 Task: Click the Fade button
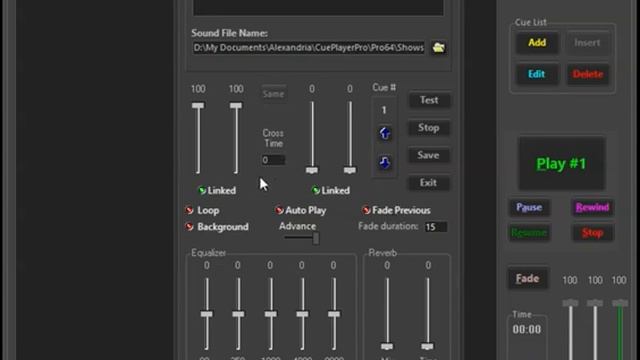(527, 279)
